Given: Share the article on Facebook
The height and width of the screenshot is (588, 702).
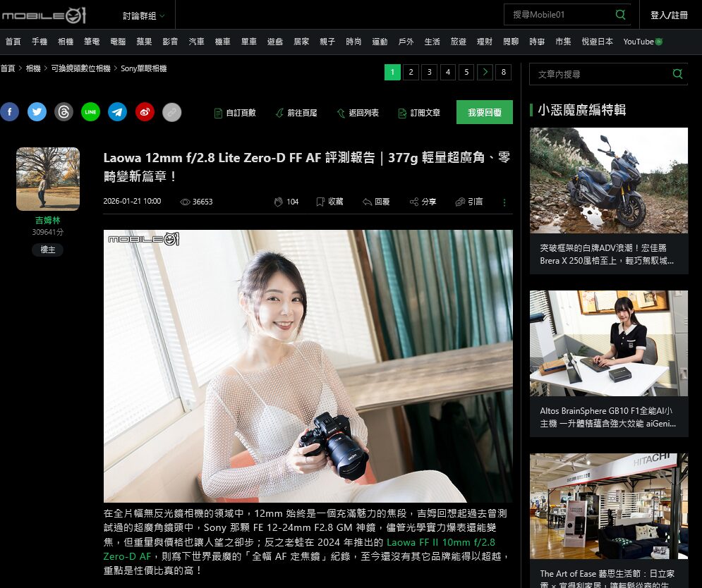Looking at the screenshot, I should [9, 112].
